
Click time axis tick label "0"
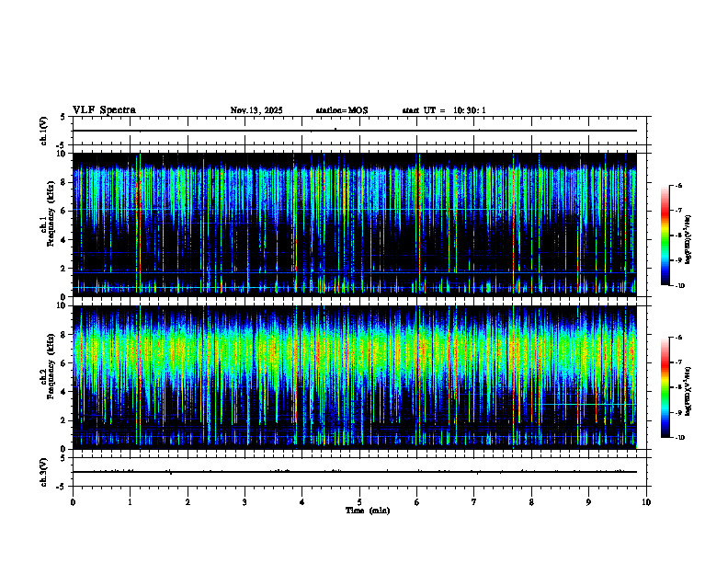click(73, 502)
